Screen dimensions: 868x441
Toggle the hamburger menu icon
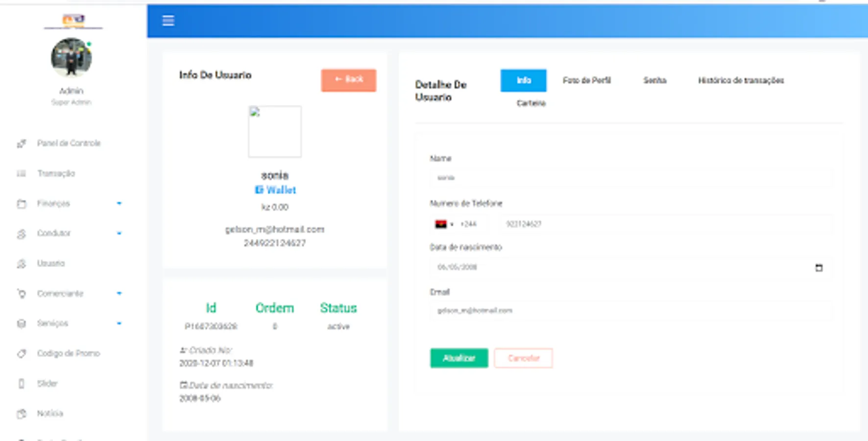[168, 21]
